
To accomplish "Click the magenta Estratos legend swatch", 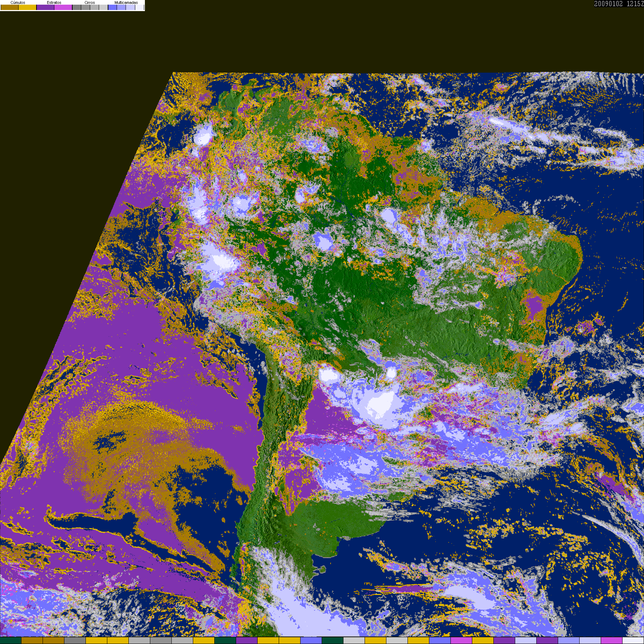I will [x=63, y=7].
